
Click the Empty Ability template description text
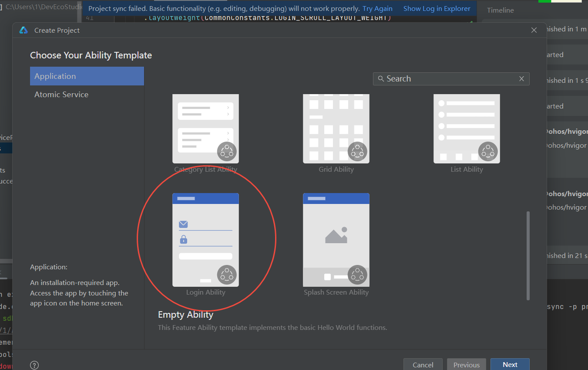272,327
